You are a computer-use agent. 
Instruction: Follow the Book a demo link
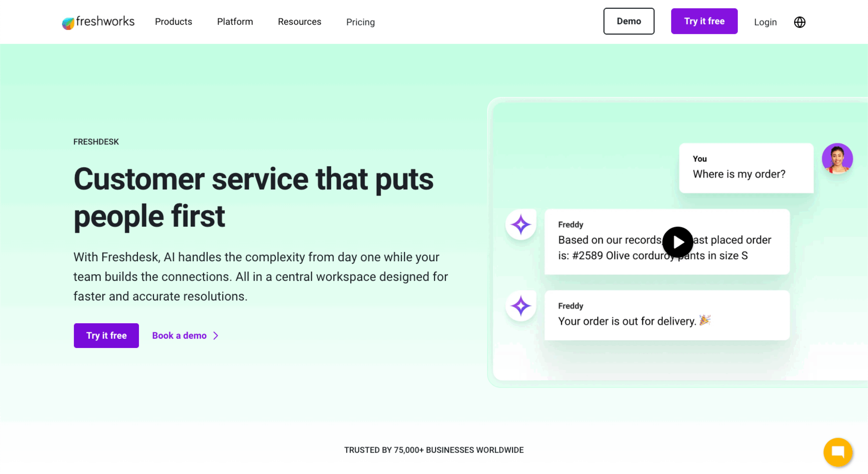click(179, 335)
